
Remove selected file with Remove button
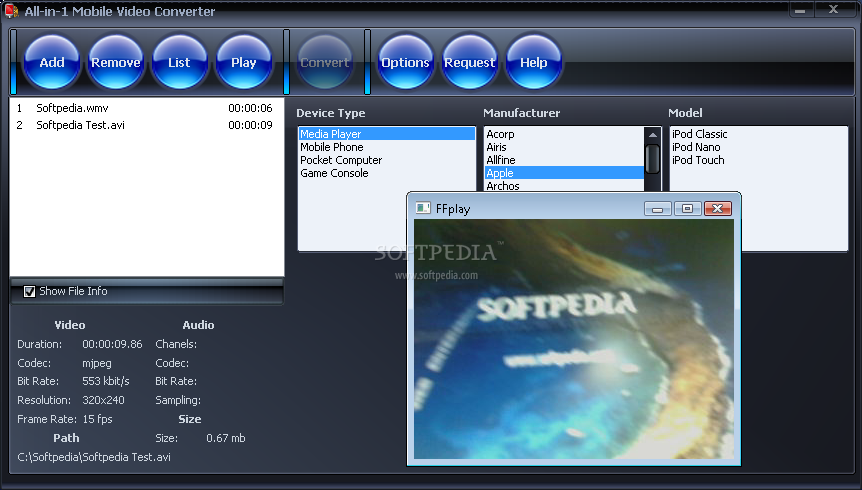115,62
